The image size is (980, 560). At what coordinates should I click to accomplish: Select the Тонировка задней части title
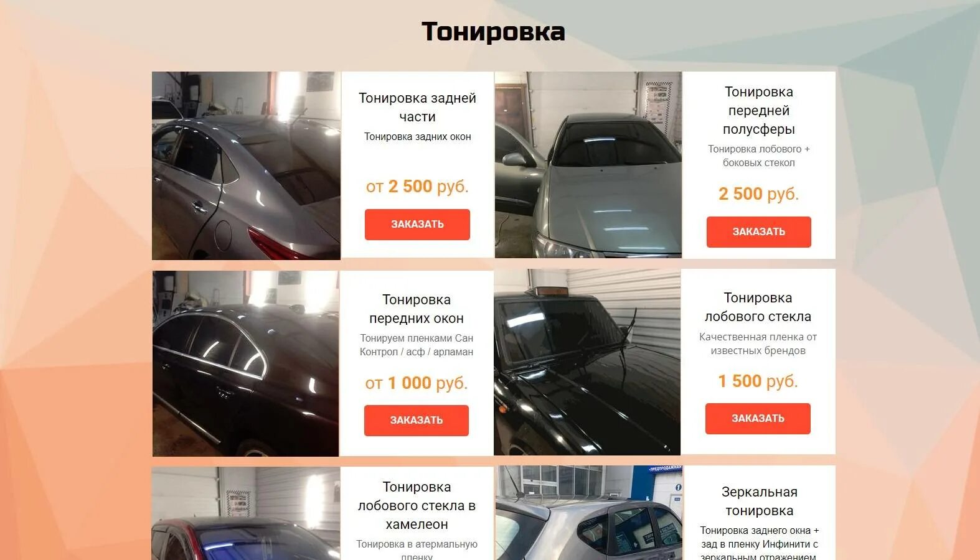(x=417, y=107)
